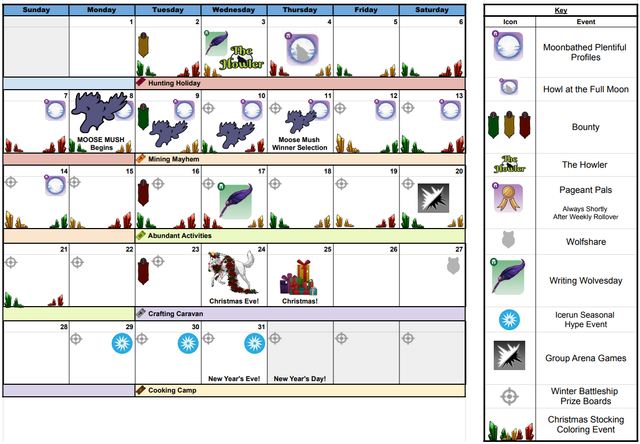640x444 pixels.
Task: Click the Wolfshare icon on Saturday the 27th
Action: click(x=453, y=264)
